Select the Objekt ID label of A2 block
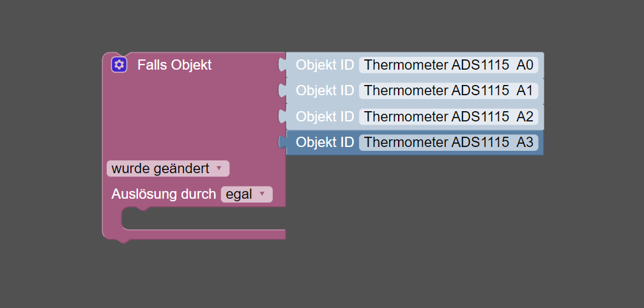The height and width of the screenshot is (308, 644). pyautogui.click(x=325, y=116)
